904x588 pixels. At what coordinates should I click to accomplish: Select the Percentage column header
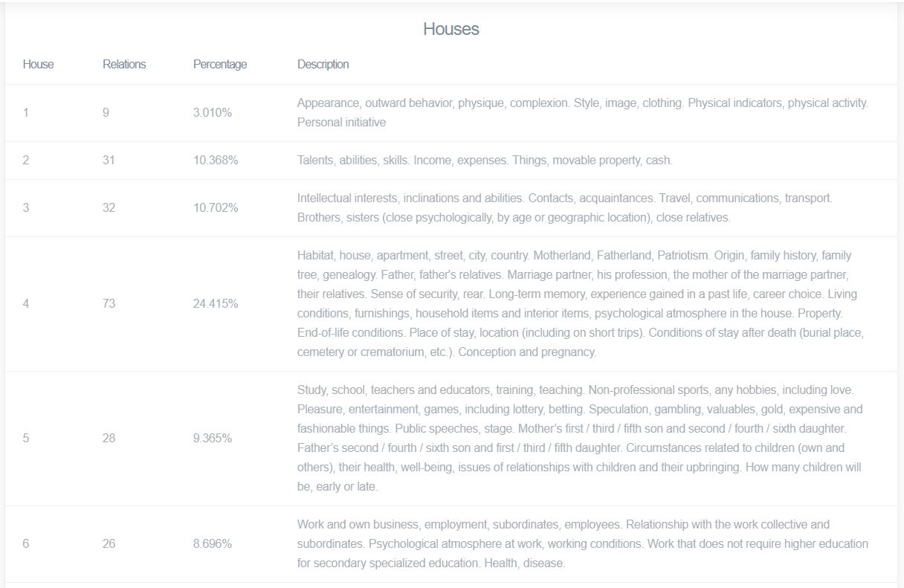pyautogui.click(x=220, y=65)
